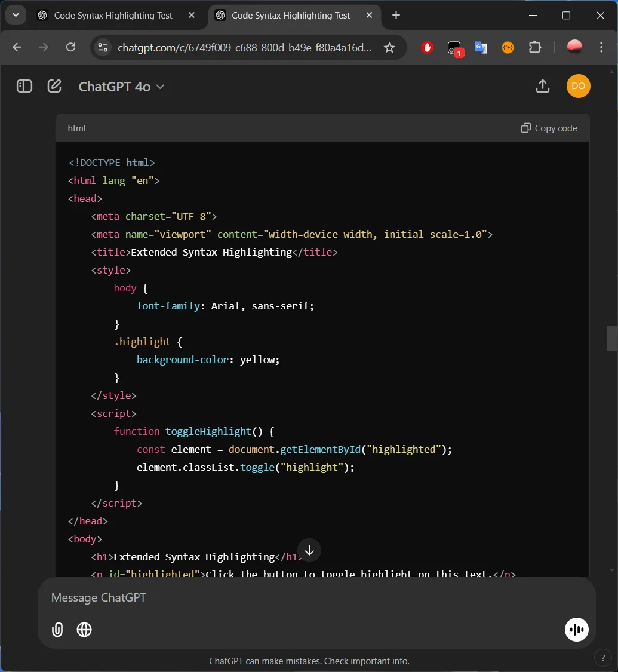618x672 pixels.
Task: Bookmark the page with the star
Action: click(391, 47)
